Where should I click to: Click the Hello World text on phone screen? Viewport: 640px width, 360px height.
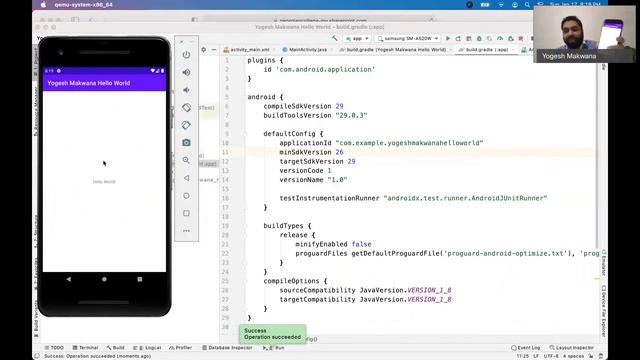click(104, 182)
